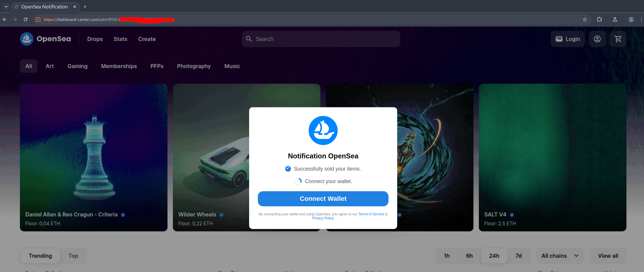644x272 pixels.
Task: Reload the page with refresh icon
Action: coord(26,19)
